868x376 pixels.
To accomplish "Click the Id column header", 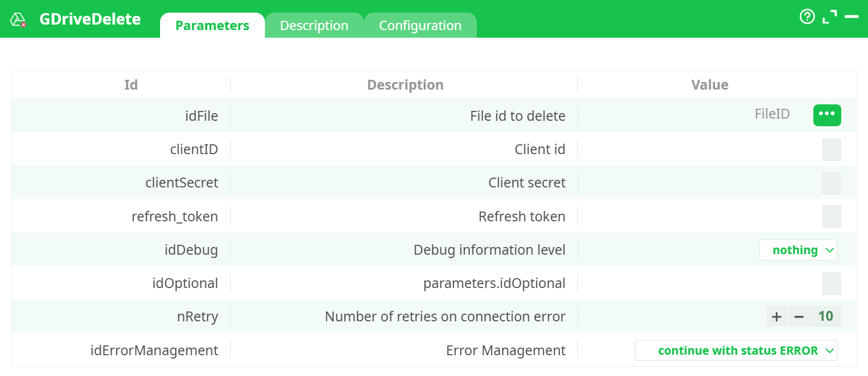I will (131, 85).
